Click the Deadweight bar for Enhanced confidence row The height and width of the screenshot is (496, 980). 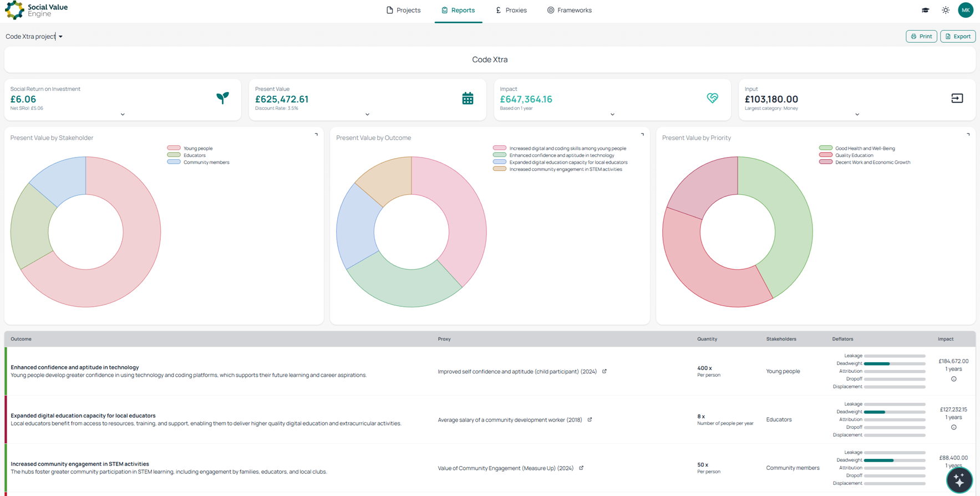click(x=895, y=363)
